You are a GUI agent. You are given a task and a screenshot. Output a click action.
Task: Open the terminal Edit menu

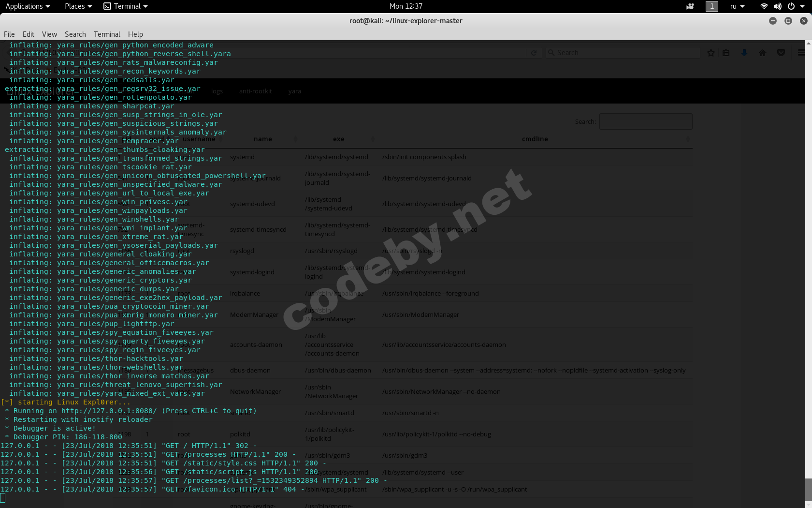(x=29, y=34)
